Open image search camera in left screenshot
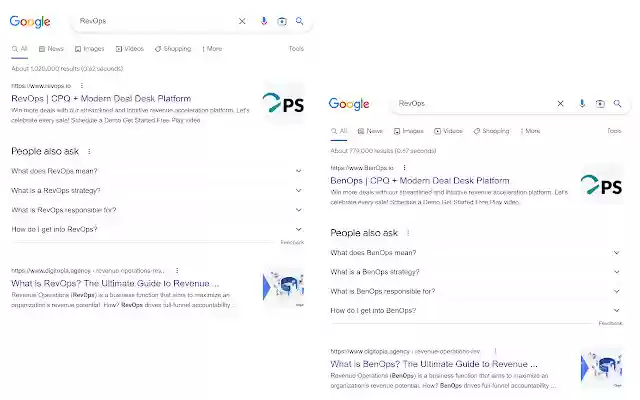Screen dimensions: 640x400 (282, 21)
